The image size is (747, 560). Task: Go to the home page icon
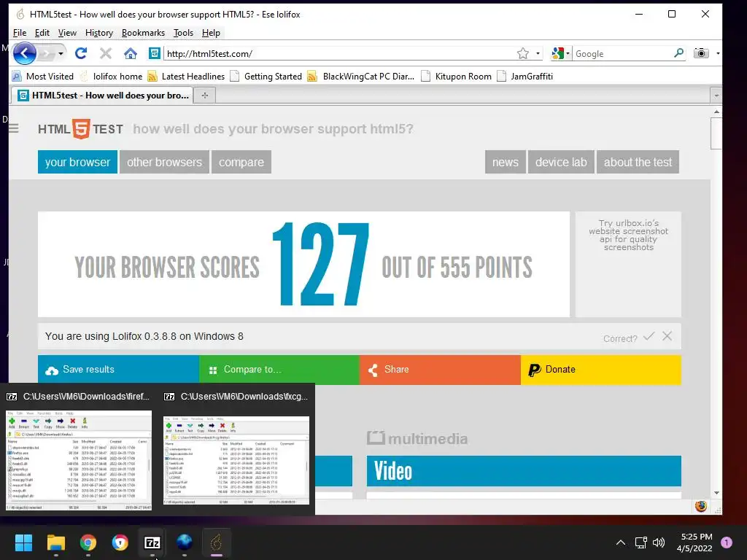[130, 53]
